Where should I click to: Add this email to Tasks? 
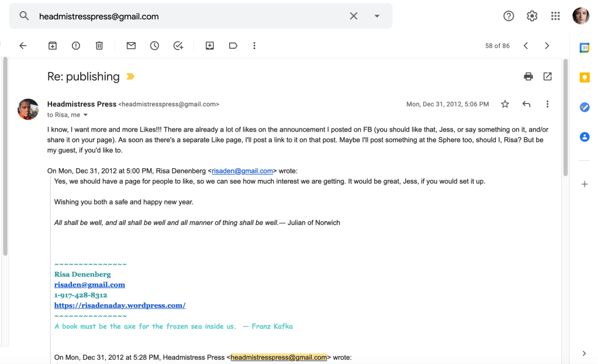[178, 46]
